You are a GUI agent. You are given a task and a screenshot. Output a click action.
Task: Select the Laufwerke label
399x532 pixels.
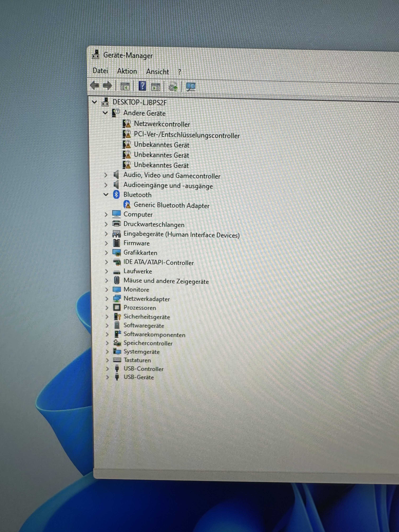[138, 271]
